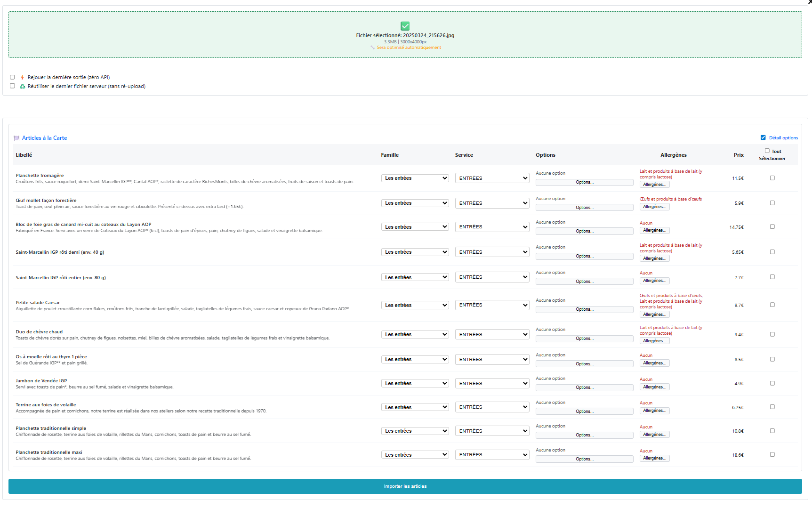Image resolution: width=812 pixels, height=508 pixels.
Task: Click the wrench icon by optimisation notice
Action: tap(372, 48)
